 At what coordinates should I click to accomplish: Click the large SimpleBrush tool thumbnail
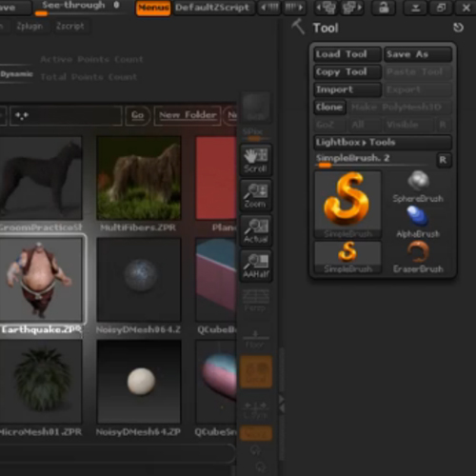(x=347, y=205)
